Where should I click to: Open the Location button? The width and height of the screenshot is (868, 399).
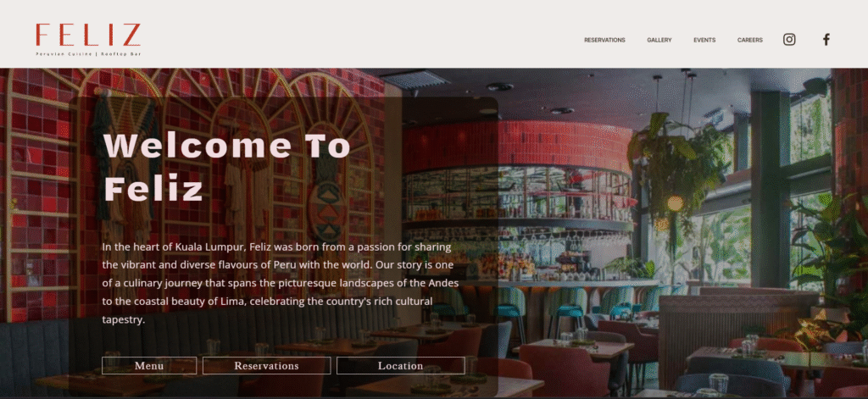(400, 366)
